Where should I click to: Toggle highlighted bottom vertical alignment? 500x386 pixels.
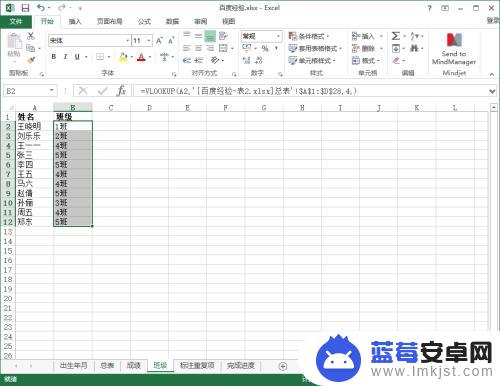tap(210, 36)
